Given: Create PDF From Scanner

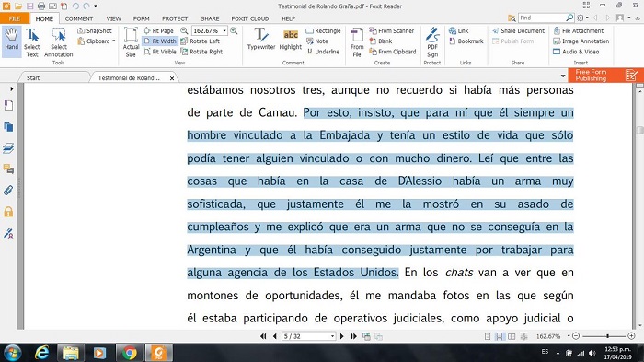Looking at the screenshot, I should point(391,30).
